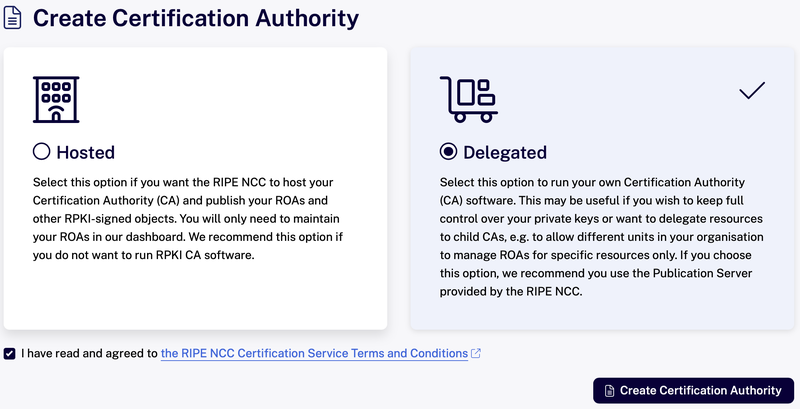Click the Hosted option label
The height and width of the screenshot is (409, 800).
tap(85, 152)
